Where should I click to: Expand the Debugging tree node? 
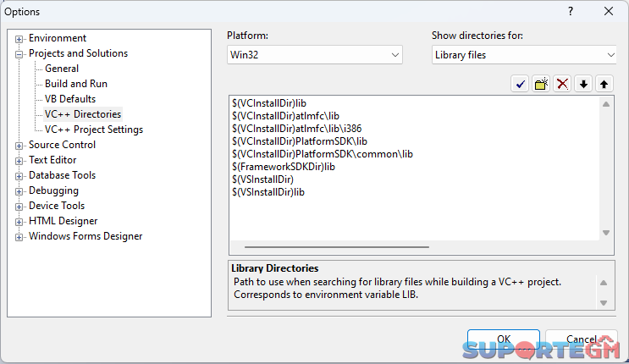[19, 191]
